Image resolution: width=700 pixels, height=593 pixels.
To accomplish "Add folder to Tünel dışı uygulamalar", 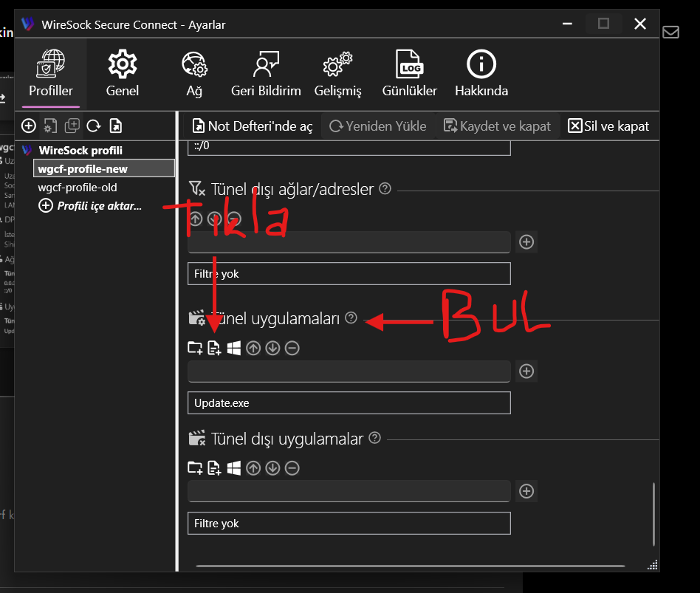I will (x=195, y=468).
